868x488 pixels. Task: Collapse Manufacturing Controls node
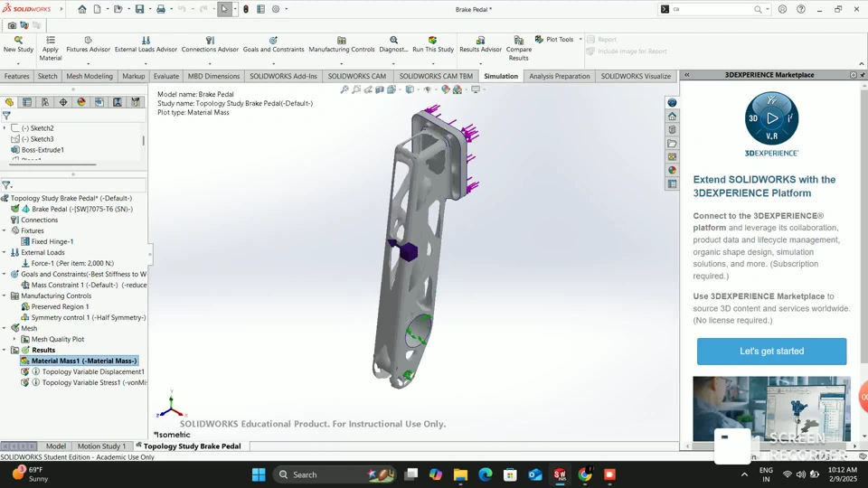(5, 296)
